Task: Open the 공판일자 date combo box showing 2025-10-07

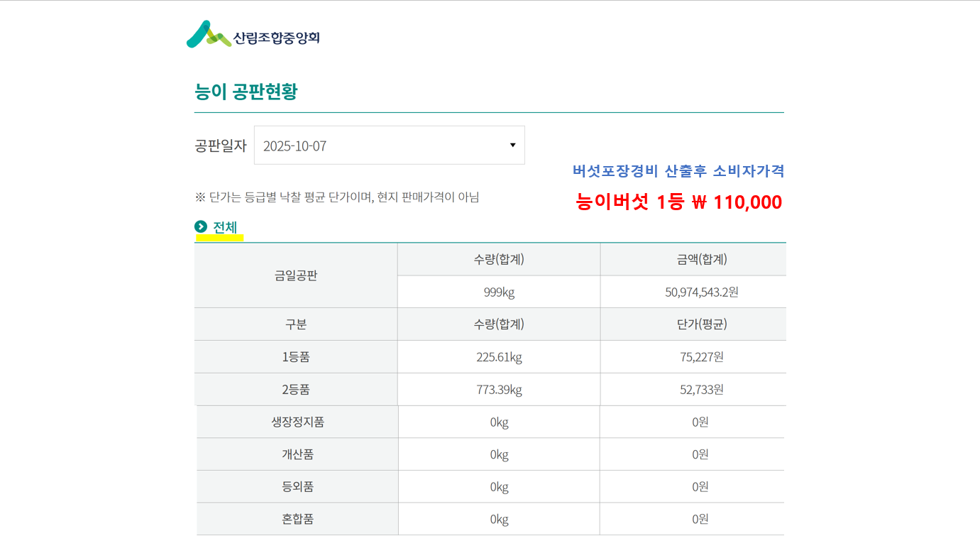Action: [x=389, y=146]
